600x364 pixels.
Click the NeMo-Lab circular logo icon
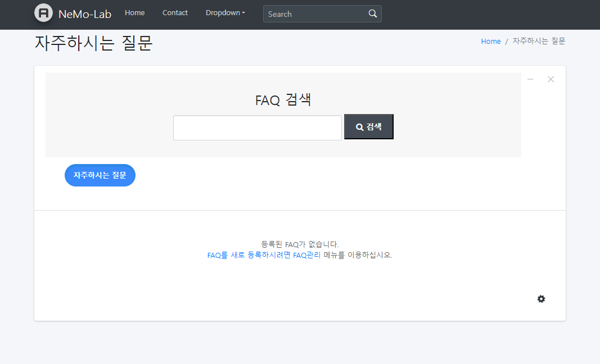(43, 13)
